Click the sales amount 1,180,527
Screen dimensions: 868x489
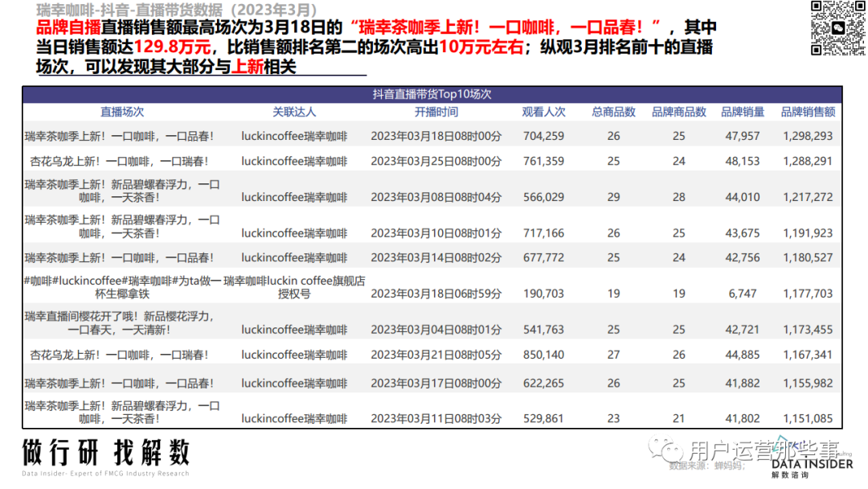(x=808, y=257)
